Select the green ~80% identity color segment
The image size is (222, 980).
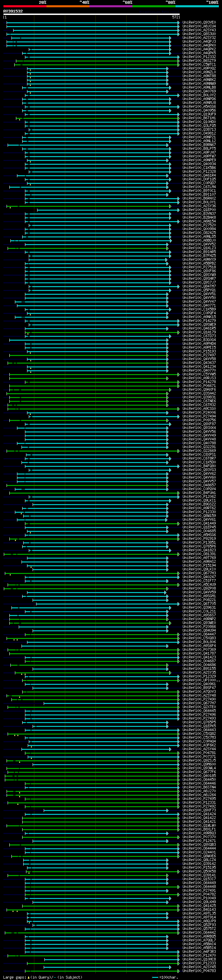(x=154, y=6)
